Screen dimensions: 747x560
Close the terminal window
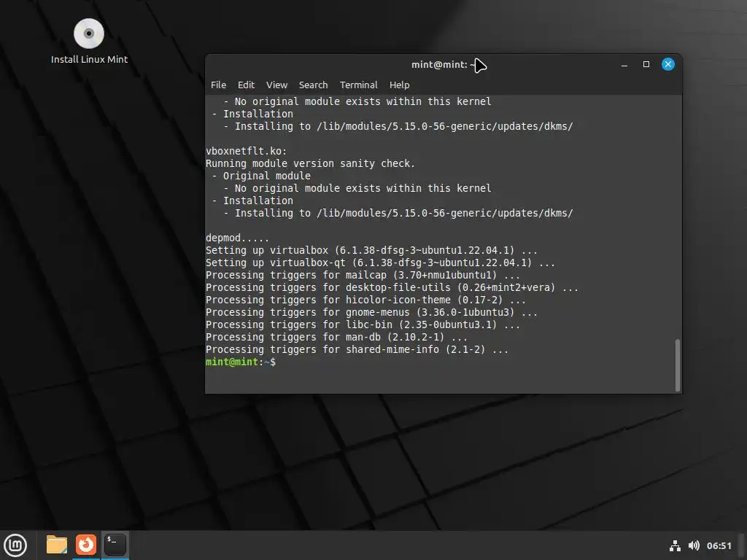click(x=668, y=64)
